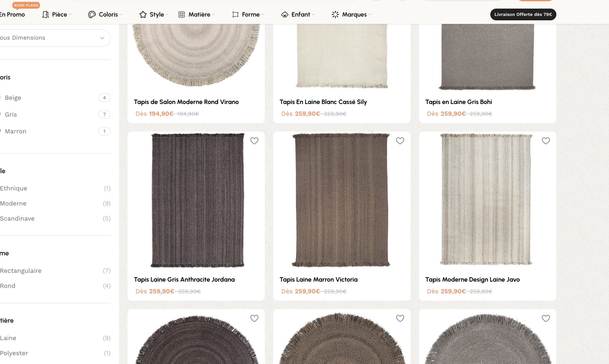Click the baby face icon beside Enfant
The width and height of the screenshot is (609, 364).
point(285,14)
